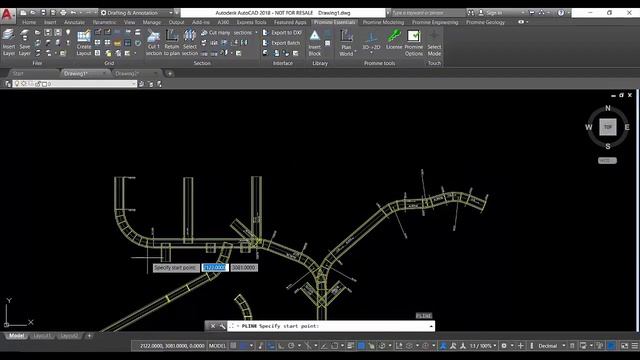640x360 pixels.
Task: Toggle the highlighted hardware acceleration icon in status bar
Action: pyautogui.click(x=611, y=346)
